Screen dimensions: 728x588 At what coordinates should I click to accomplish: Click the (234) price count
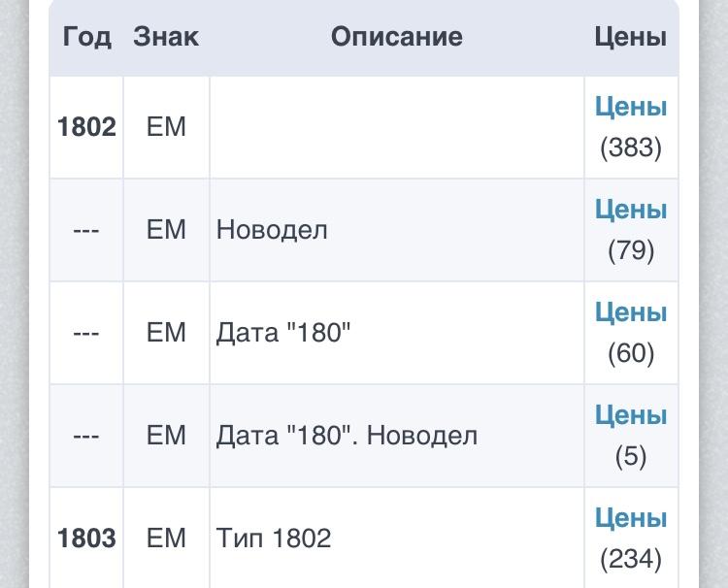coord(631,559)
